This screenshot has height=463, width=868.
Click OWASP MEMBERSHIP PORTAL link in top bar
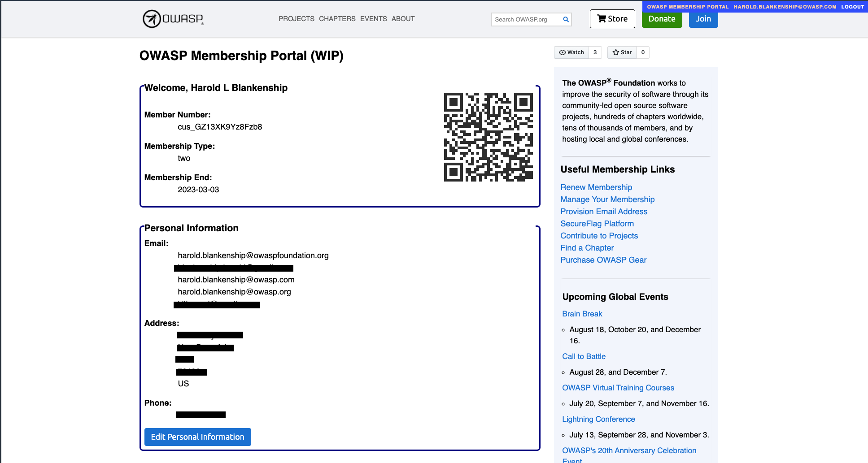pyautogui.click(x=688, y=7)
